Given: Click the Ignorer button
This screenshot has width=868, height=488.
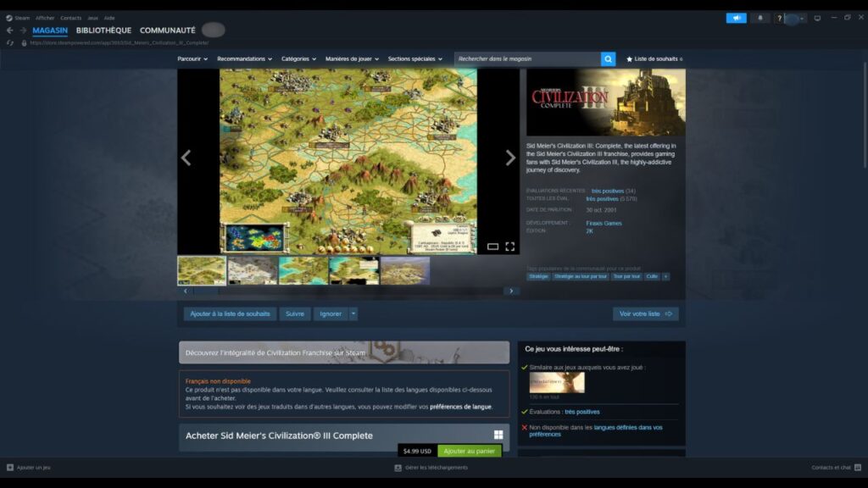Looking at the screenshot, I should coord(331,313).
